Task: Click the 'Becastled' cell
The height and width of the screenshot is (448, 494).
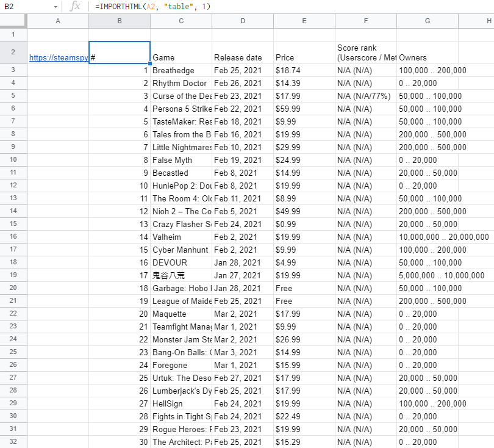Action: (181, 173)
